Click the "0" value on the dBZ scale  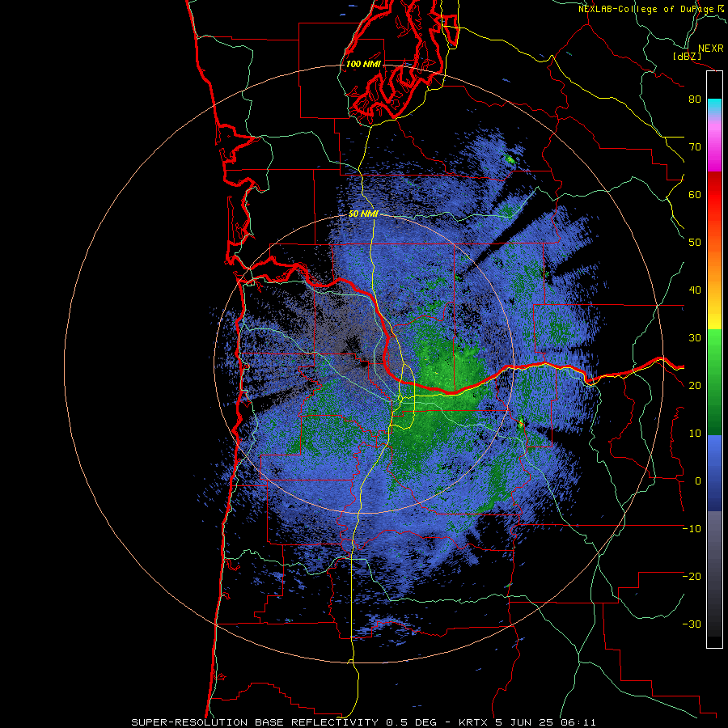[698, 481]
